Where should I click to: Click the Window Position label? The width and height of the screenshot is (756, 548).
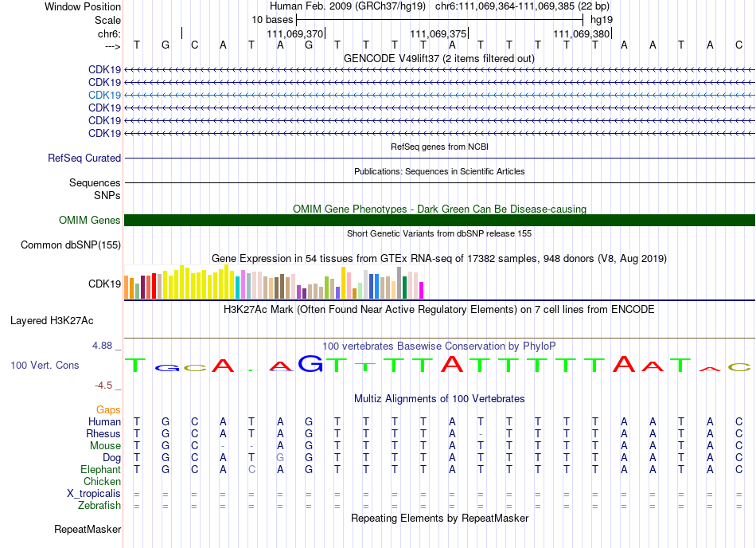point(83,6)
